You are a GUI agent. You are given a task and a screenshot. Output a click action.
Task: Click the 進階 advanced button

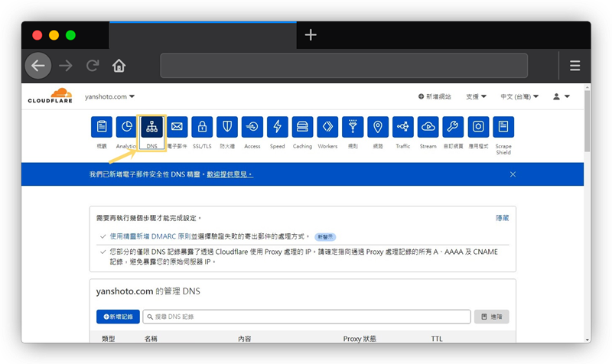coord(492,317)
